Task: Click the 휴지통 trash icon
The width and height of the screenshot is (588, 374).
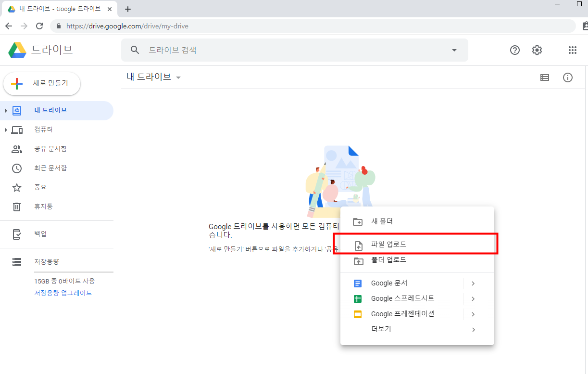Action: 17,206
